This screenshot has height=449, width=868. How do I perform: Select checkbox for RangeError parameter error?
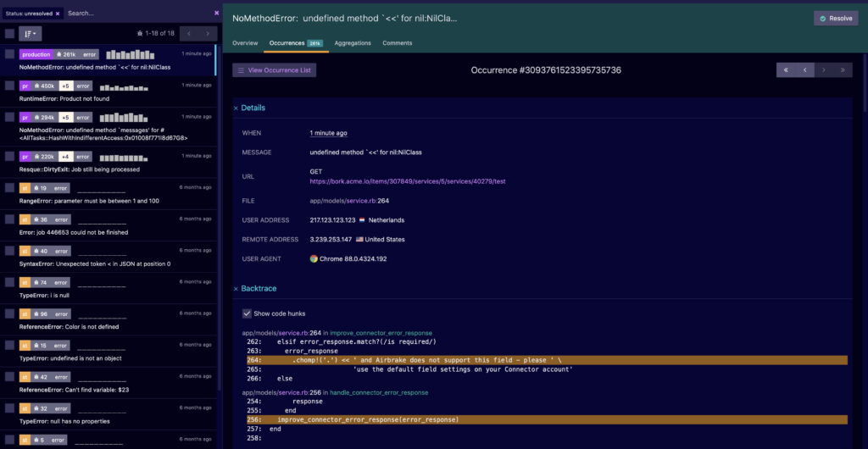[x=9, y=188]
